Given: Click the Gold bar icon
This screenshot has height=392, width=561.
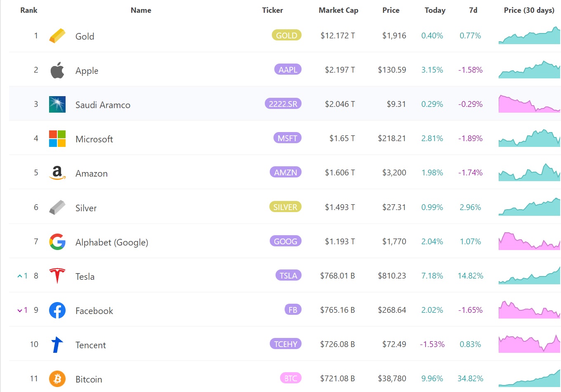Looking at the screenshot, I should pos(57,36).
